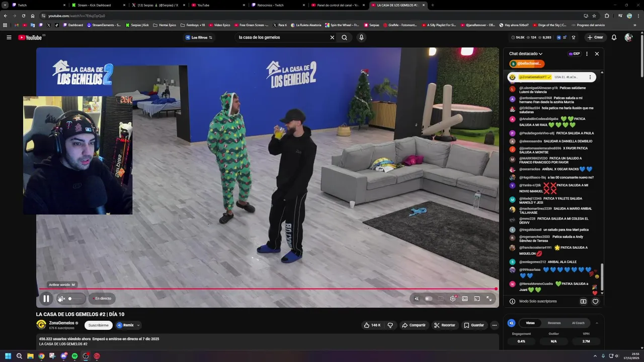Run search with the magnifier icon
Viewport: 644px width, 362px height.
coord(344,37)
